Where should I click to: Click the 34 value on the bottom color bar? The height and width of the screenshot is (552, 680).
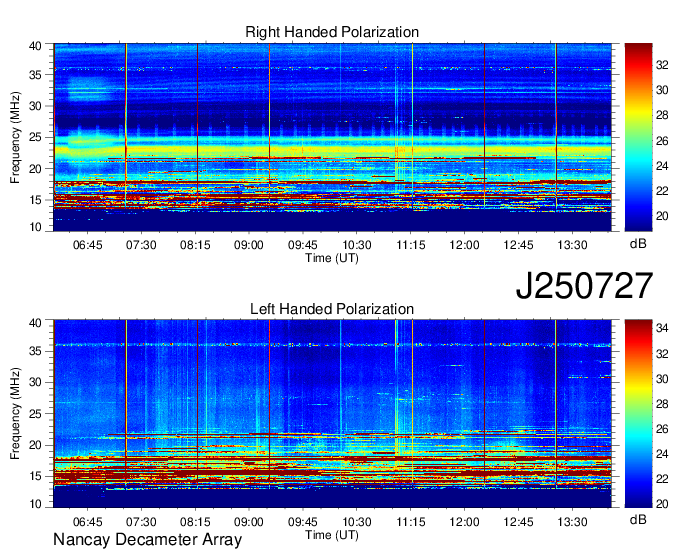(662, 328)
